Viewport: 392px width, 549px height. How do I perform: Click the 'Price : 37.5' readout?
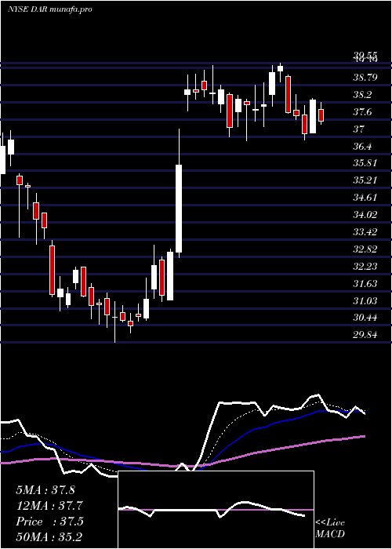[49, 522]
